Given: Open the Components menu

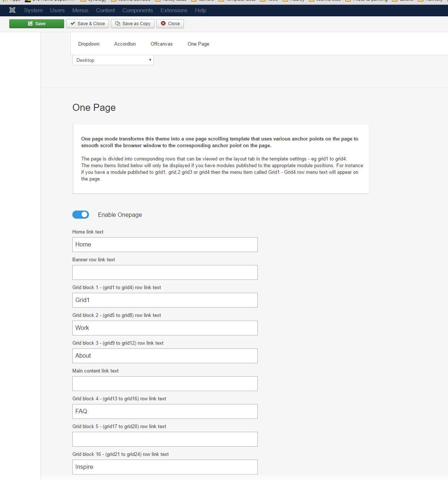Looking at the screenshot, I should tap(138, 10).
